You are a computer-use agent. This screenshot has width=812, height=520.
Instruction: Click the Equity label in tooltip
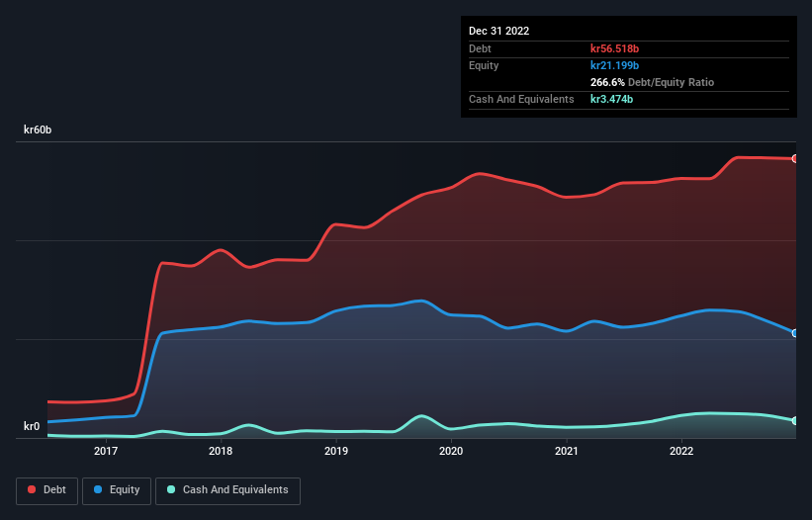(x=484, y=65)
